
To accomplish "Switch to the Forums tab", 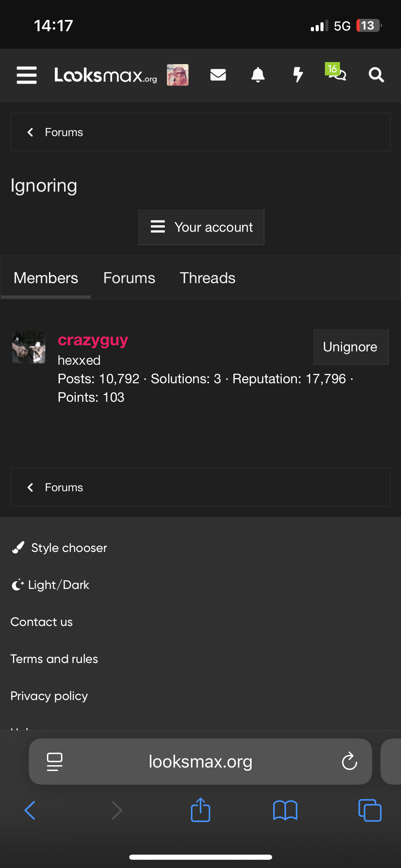I will click(x=129, y=278).
